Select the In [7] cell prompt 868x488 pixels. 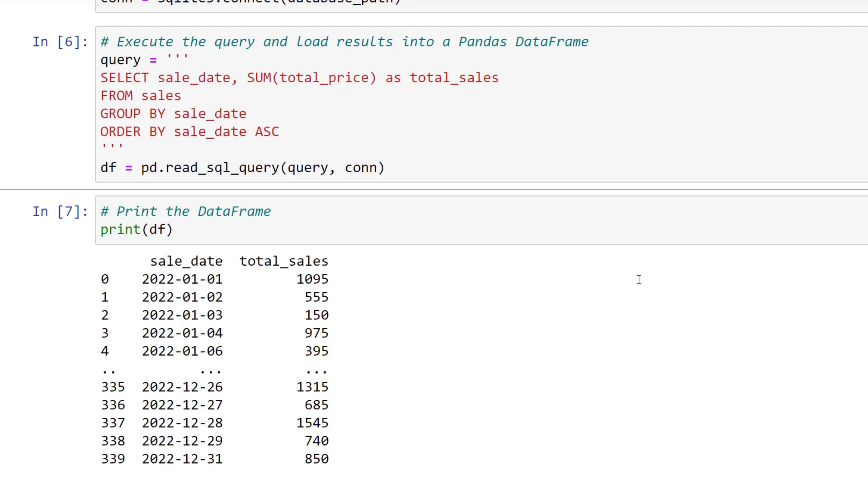[x=60, y=211]
